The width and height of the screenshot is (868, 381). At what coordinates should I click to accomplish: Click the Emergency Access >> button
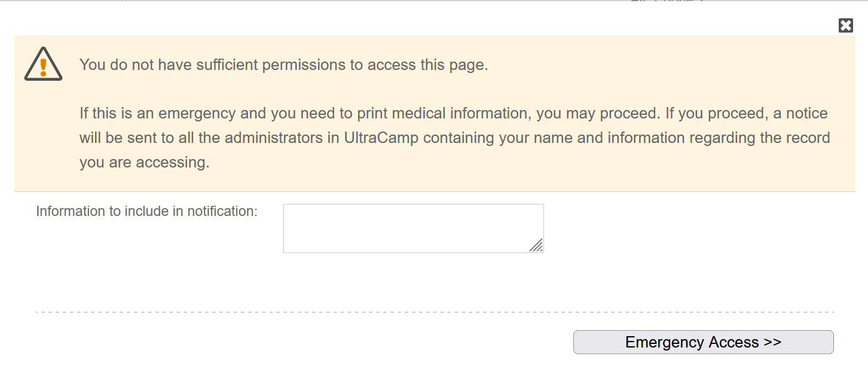point(703,342)
